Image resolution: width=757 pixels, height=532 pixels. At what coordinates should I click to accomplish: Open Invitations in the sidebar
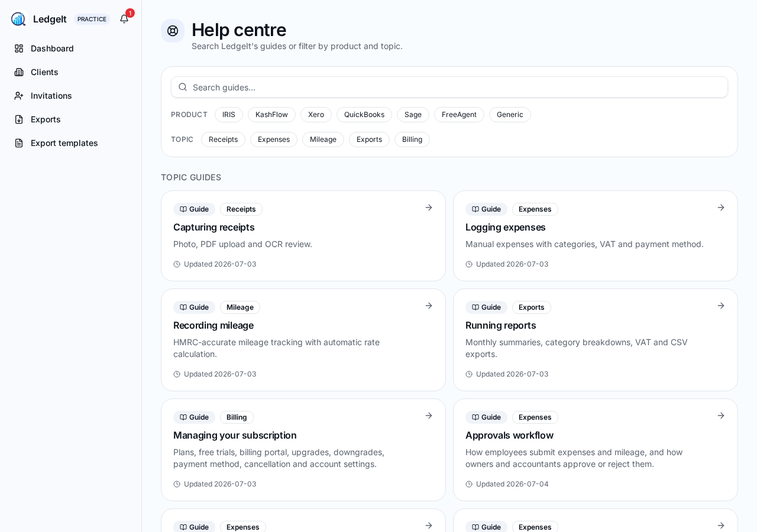click(x=71, y=96)
